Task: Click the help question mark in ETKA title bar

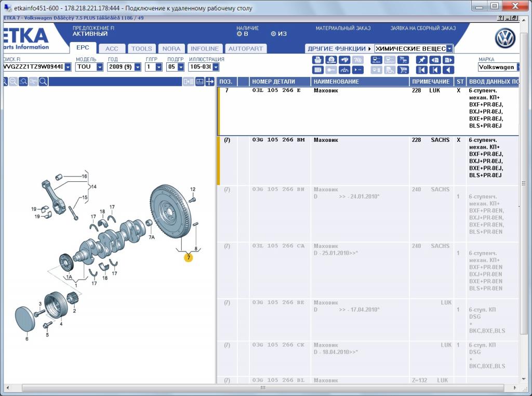Action: pyautogui.click(x=500, y=18)
